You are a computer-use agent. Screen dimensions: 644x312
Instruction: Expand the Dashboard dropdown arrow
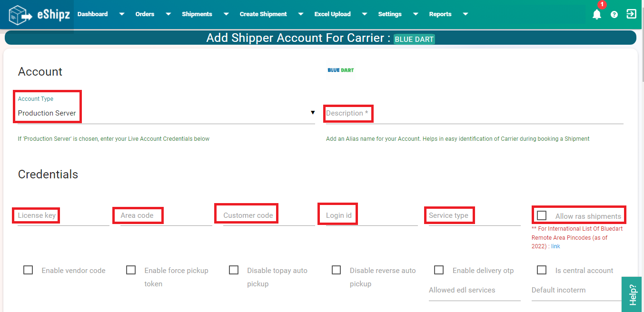pyautogui.click(x=122, y=14)
